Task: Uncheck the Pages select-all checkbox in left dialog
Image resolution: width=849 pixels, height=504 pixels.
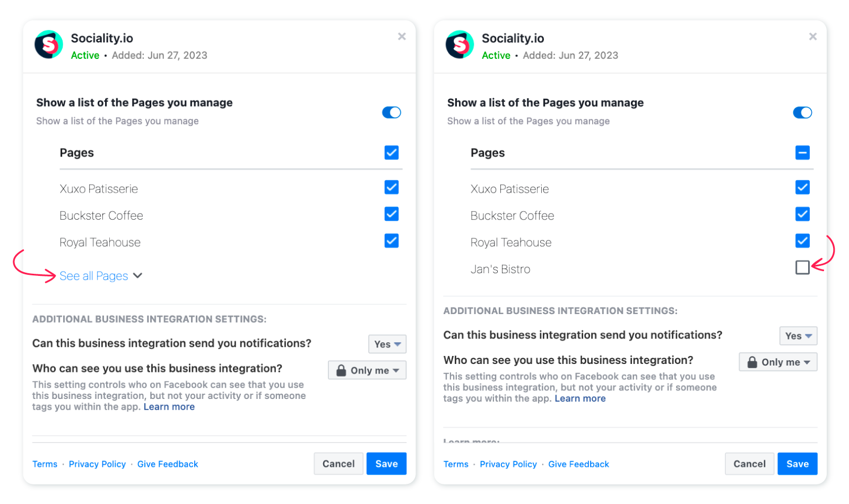Action: [x=392, y=153]
